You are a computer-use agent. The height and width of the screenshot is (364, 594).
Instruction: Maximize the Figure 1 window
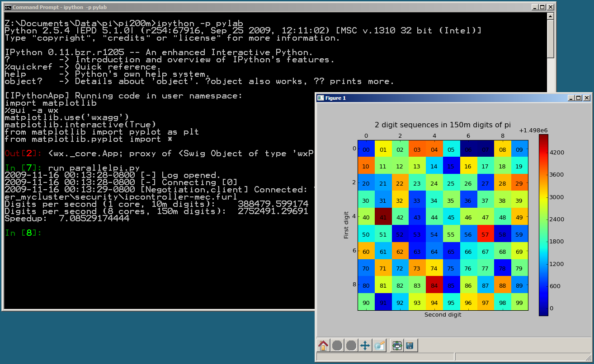579,98
